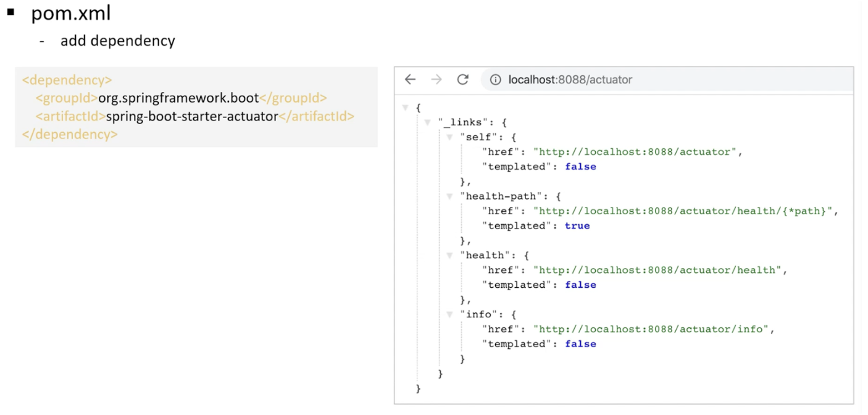This screenshot has height=415, width=868.
Task: Collapse the "_links" node
Action: pyautogui.click(x=428, y=122)
